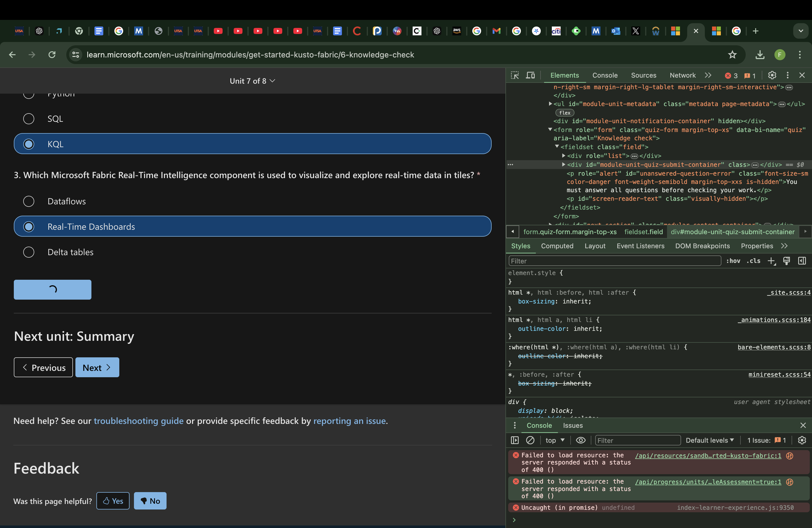Click the loading submit answers button

click(x=52, y=290)
